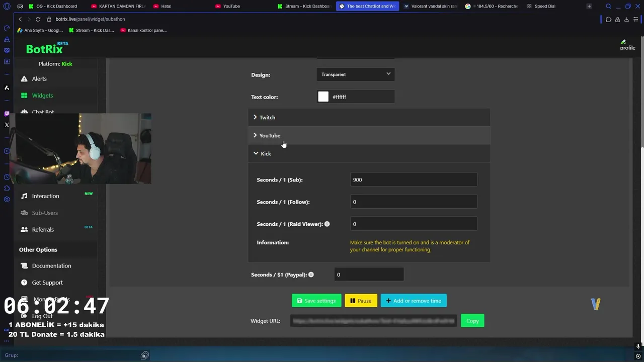
Task: Open Stream - Kick Dashboard bookmark
Action: 92,30
